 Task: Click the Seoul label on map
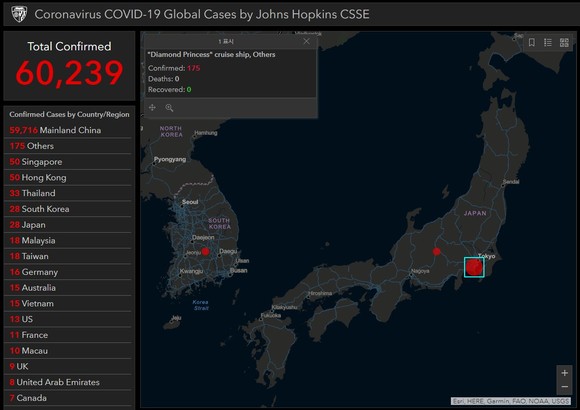[190, 202]
